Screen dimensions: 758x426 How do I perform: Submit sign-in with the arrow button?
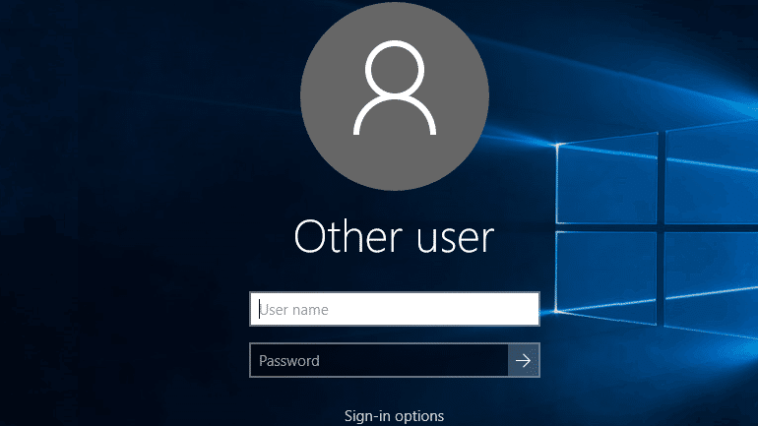[x=524, y=360]
